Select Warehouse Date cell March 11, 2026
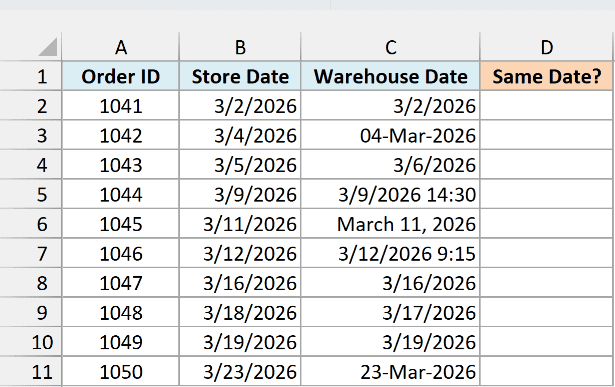 tap(390, 224)
